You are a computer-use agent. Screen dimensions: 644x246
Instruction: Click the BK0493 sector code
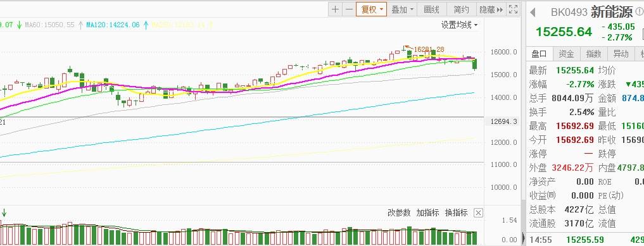coord(569,12)
